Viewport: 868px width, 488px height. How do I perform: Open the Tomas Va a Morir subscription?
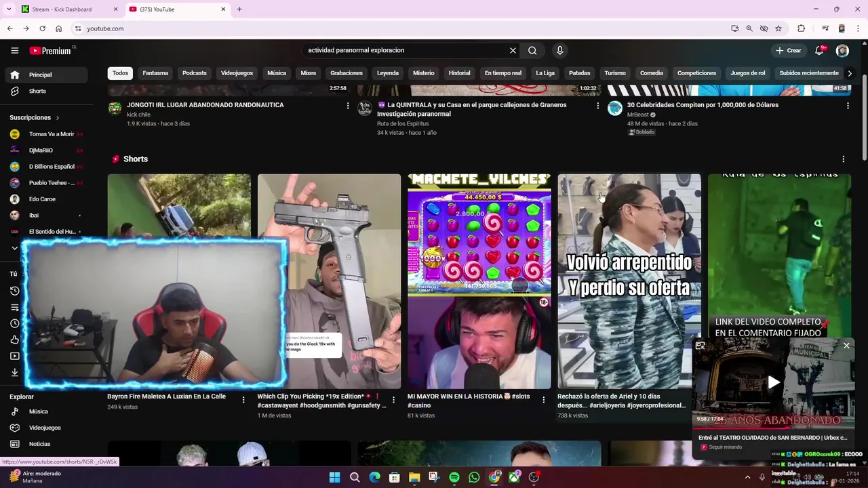pyautogui.click(x=46, y=134)
